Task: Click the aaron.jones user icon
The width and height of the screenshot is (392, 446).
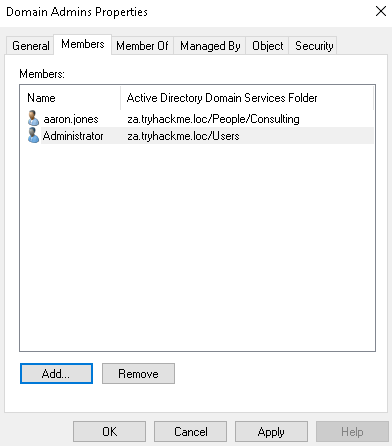Action: click(33, 118)
